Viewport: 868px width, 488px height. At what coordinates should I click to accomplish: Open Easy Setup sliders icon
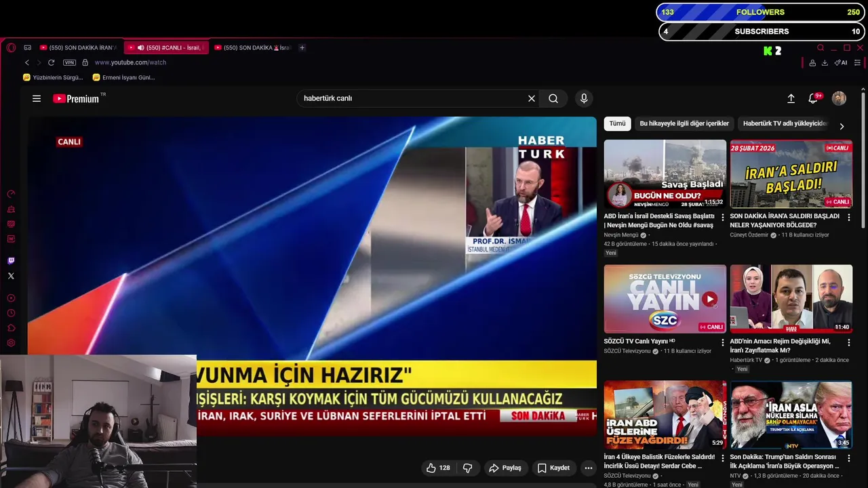point(857,62)
